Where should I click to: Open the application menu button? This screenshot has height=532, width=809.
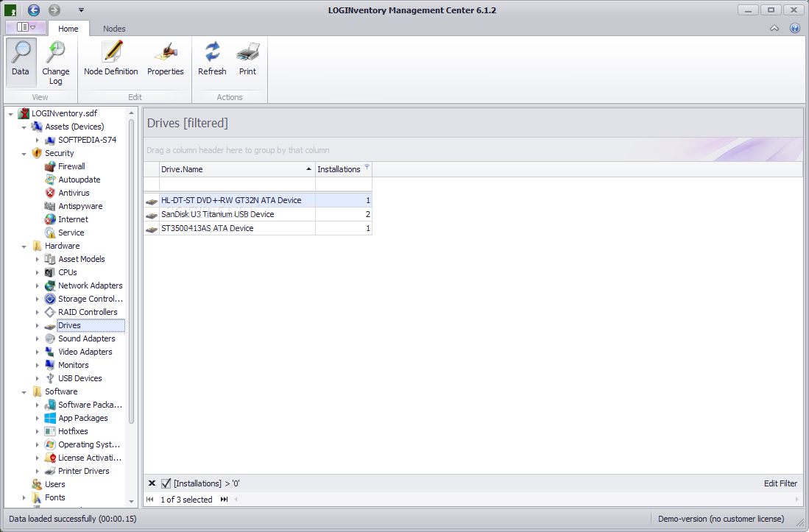pos(26,27)
